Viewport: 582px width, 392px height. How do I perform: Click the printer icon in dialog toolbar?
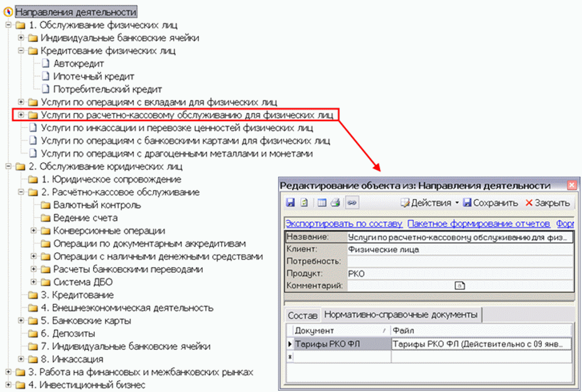point(335,203)
